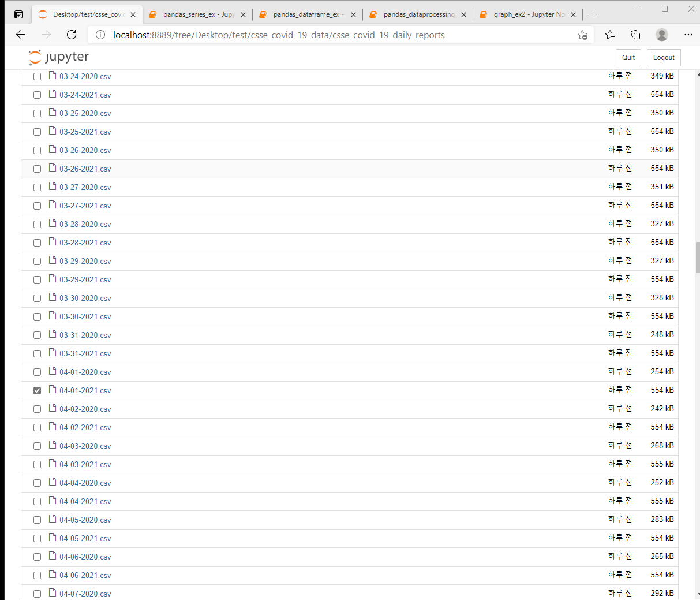The height and width of the screenshot is (600, 700).
Task: Click the file icon beside 03-29-2020.csv
Action: pos(53,260)
